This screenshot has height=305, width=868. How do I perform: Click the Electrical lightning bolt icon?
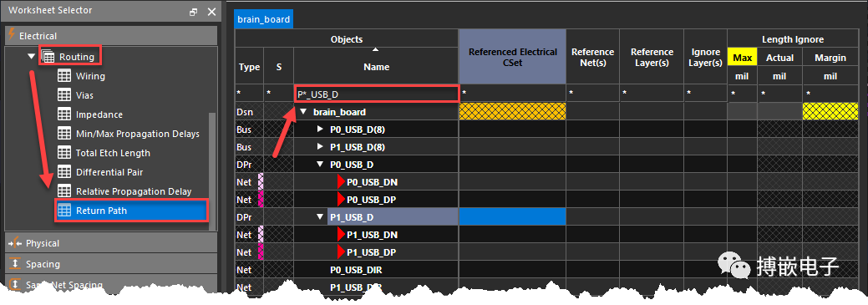(12, 35)
